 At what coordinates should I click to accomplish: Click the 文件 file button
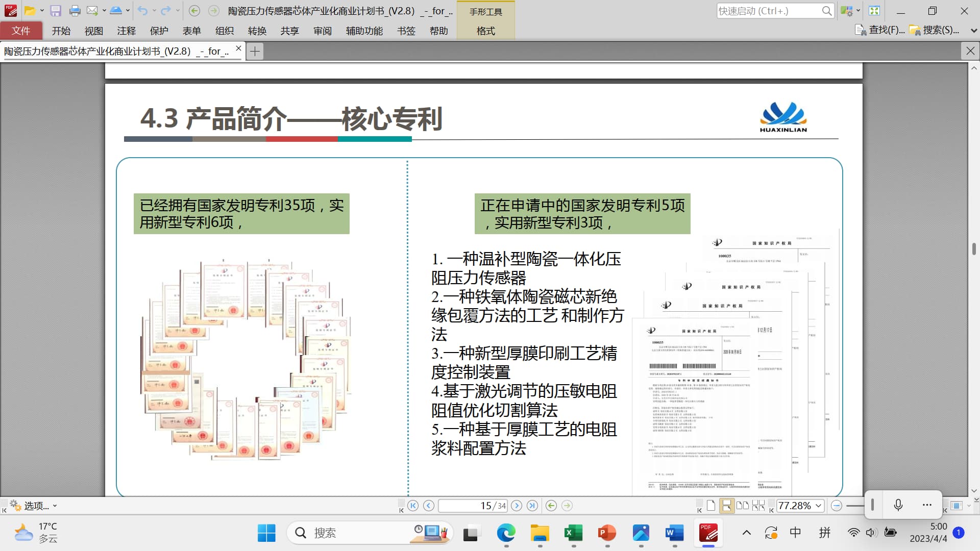click(21, 31)
